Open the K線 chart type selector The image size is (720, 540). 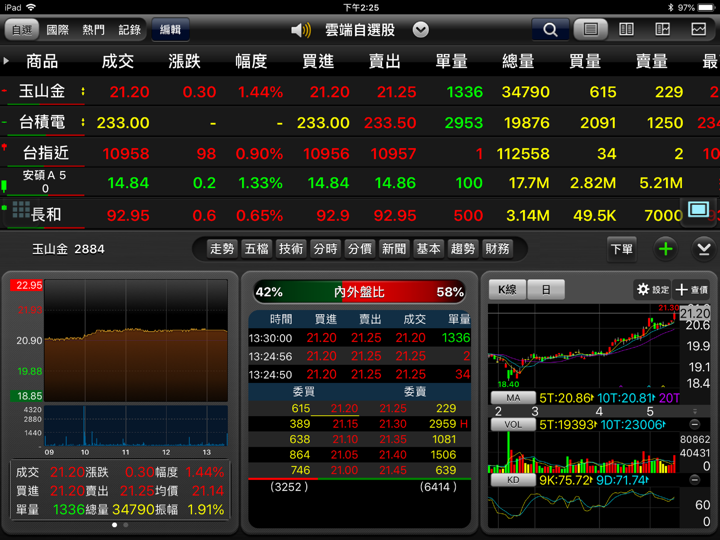(507, 289)
